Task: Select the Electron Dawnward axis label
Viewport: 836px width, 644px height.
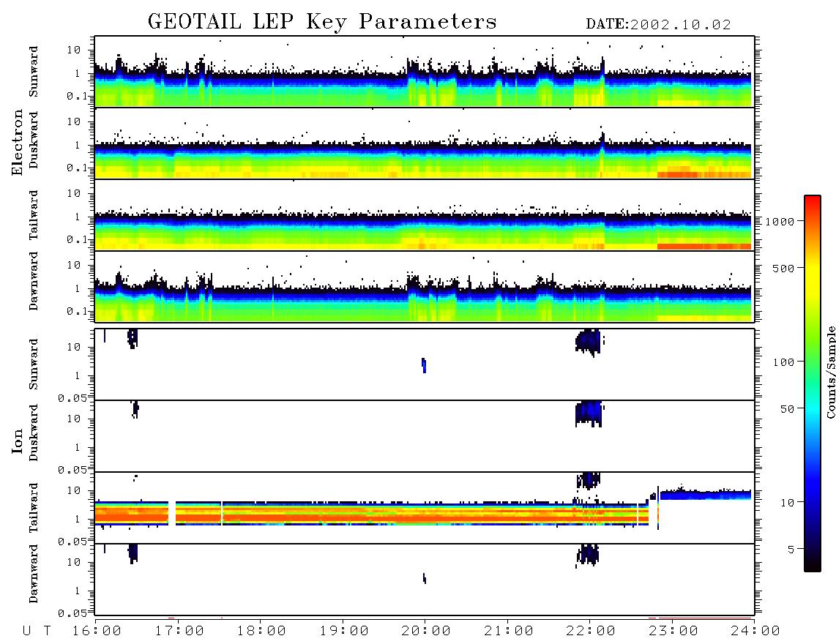Action: [x=34, y=281]
